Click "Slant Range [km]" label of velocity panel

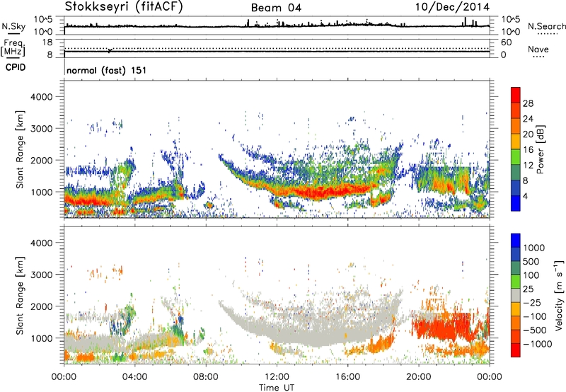tap(20, 296)
